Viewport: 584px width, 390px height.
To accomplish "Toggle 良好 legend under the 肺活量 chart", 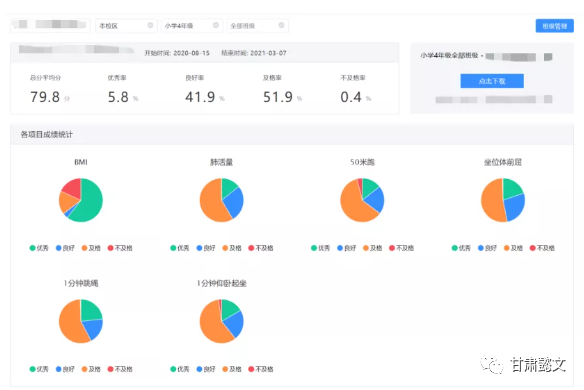I will [206, 248].
